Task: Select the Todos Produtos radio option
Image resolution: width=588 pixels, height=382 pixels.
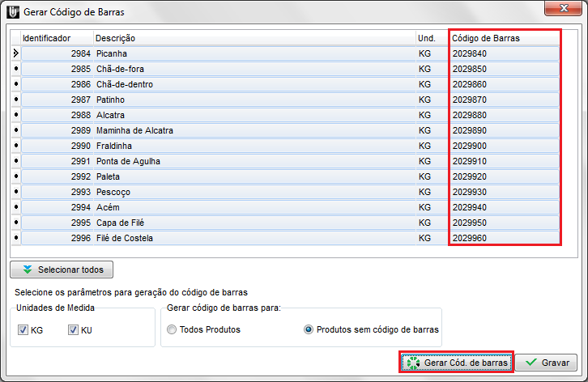Action: click(172, 329)
